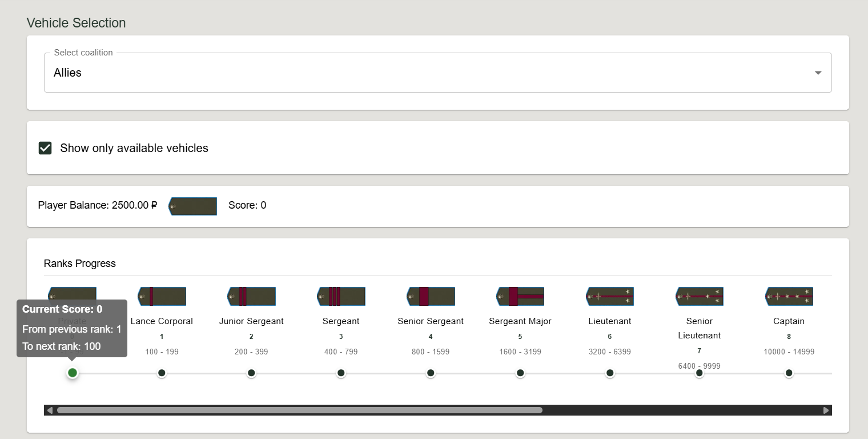Click the Show only available vehicles label

tap(134, 148)
